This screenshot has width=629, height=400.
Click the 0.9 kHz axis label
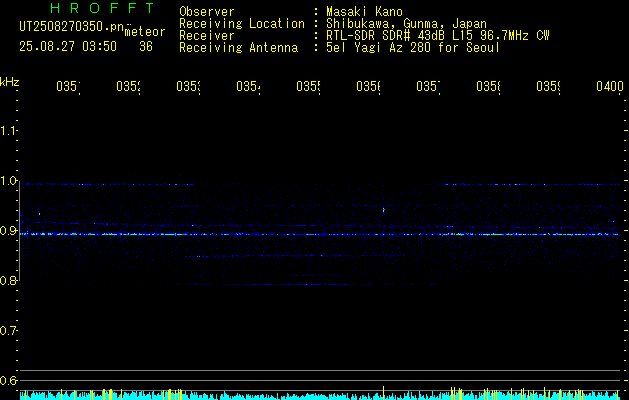point(8,230)
